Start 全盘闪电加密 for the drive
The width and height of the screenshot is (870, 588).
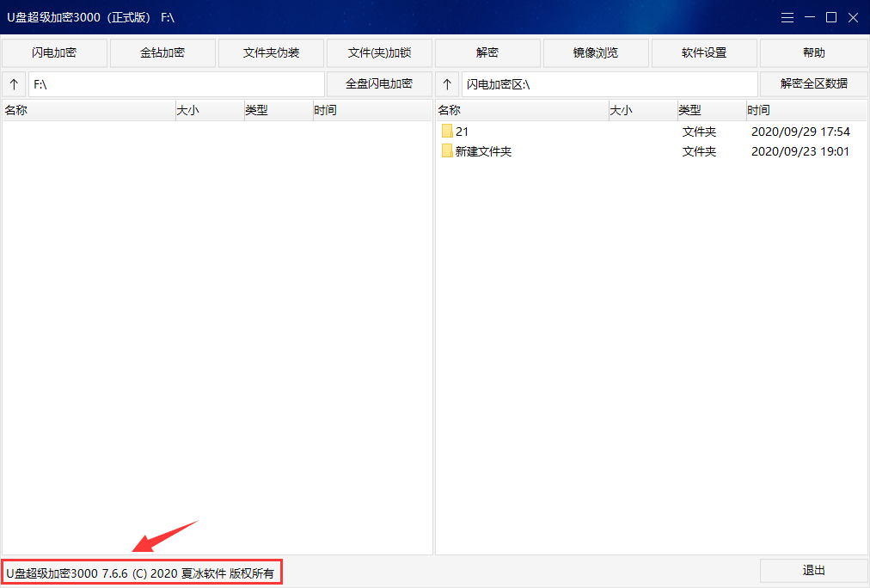(x=379, y=83)
